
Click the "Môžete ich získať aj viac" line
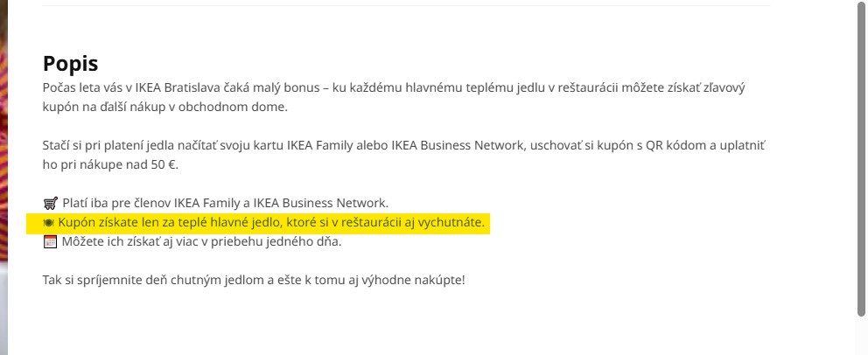pyautogui.click(x=201, y=242)
